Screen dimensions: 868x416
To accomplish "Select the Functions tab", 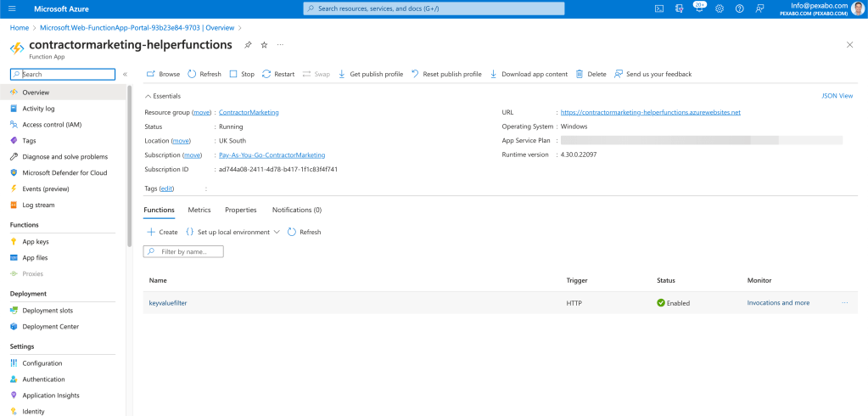I will point(159,210).
